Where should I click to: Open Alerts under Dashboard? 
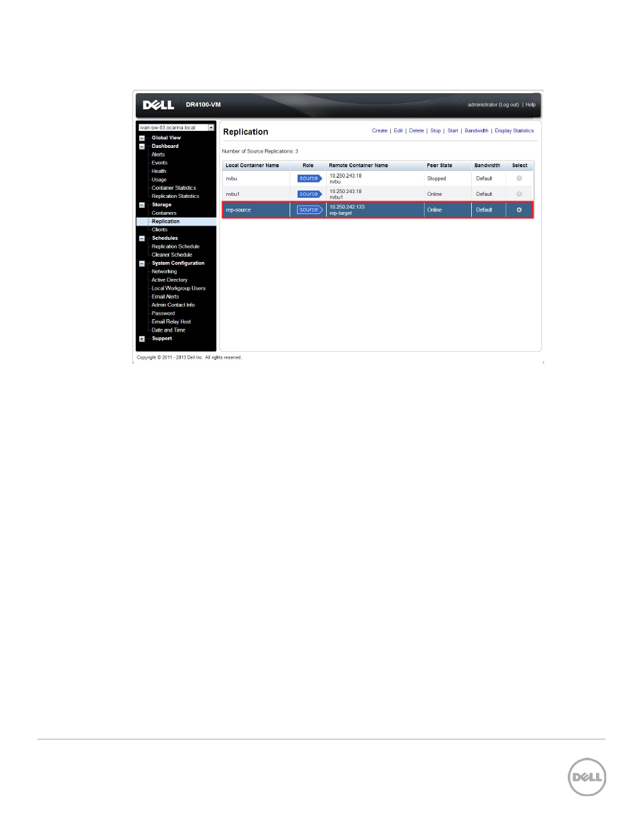pos(158,155)
